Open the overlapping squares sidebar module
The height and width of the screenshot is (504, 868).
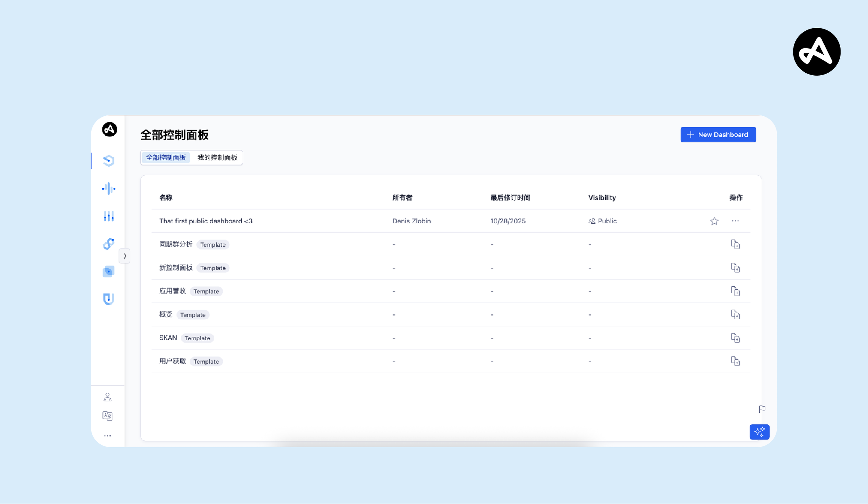(108, 272)
